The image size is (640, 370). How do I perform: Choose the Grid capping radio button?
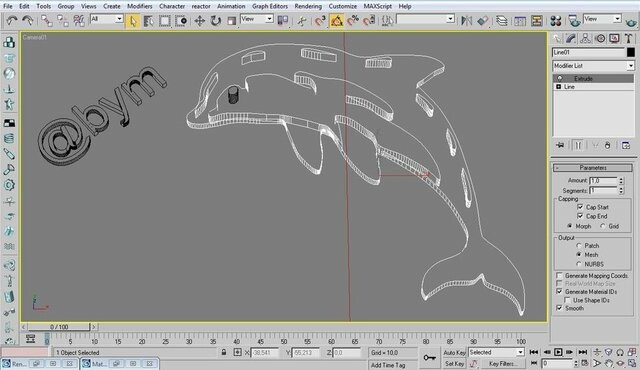(x=603, y=226)
